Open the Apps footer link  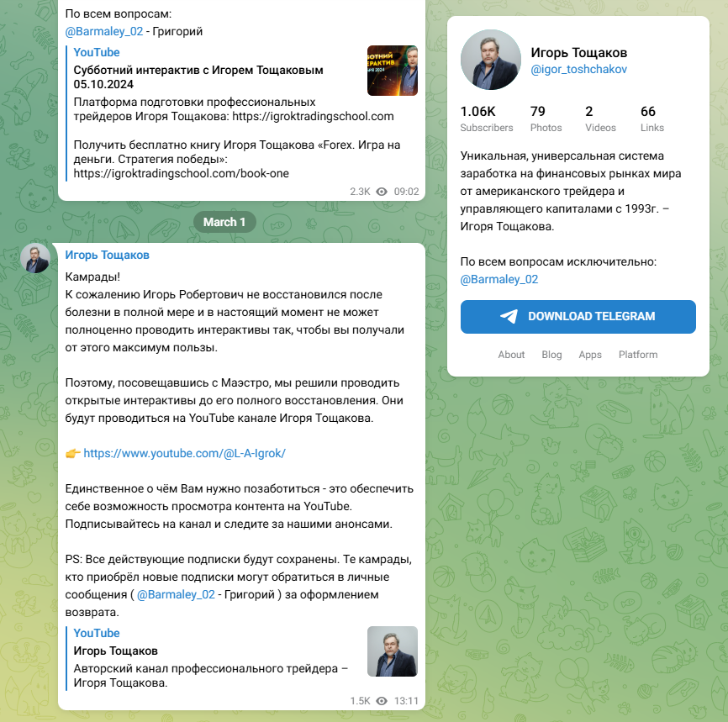[x=590, y=355]
